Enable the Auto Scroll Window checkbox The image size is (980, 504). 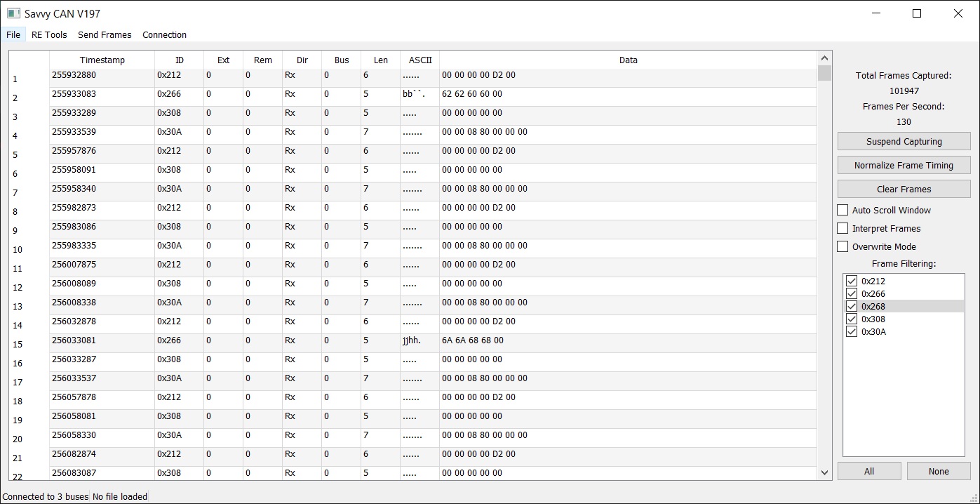(843, 210)
